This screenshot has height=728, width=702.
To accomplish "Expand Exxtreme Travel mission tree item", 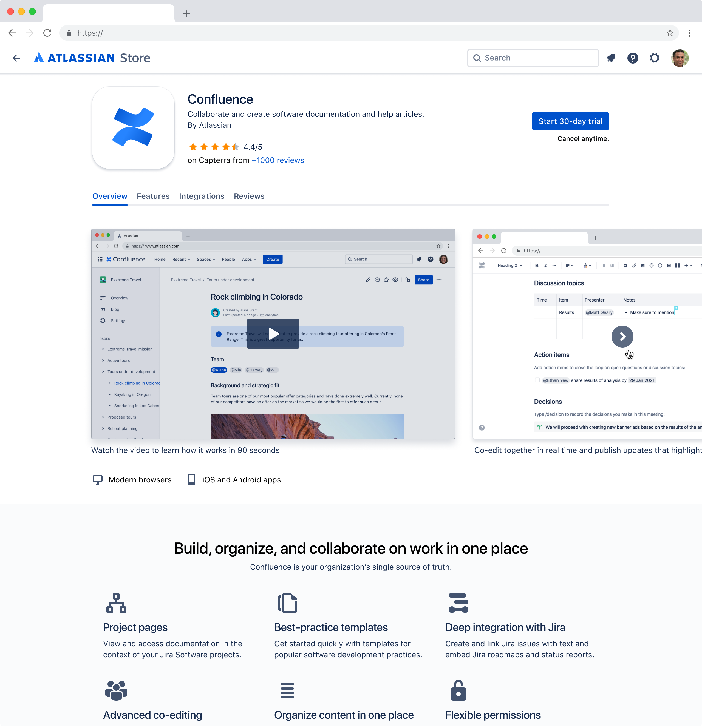I will [x=103, y=349].
